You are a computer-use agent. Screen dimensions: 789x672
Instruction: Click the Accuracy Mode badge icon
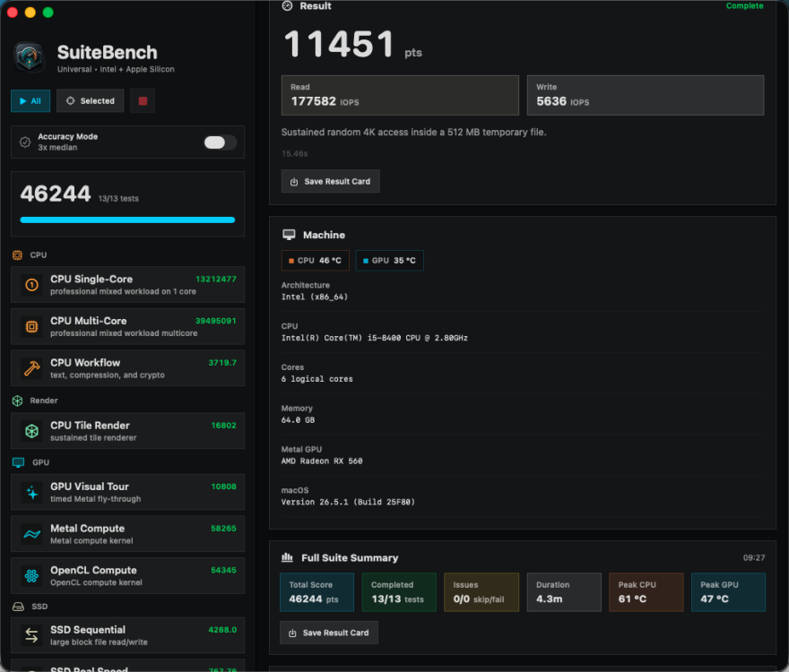pyautogui.click(x=25, y=142)
